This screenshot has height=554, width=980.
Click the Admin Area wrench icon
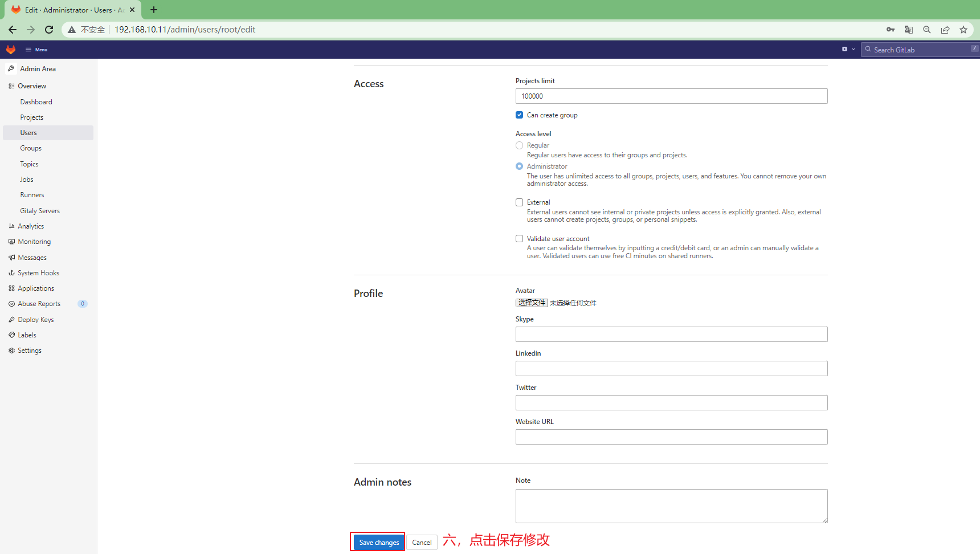point(11,68)
